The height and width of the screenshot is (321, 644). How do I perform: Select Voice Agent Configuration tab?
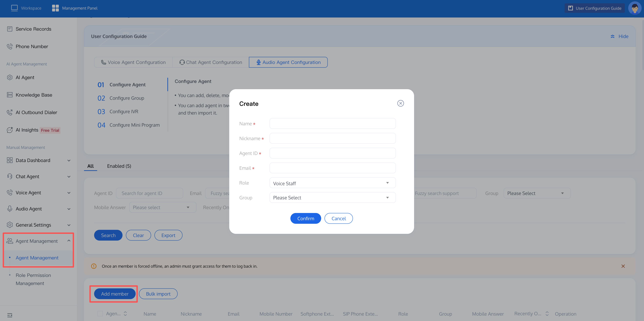[133, 62]
